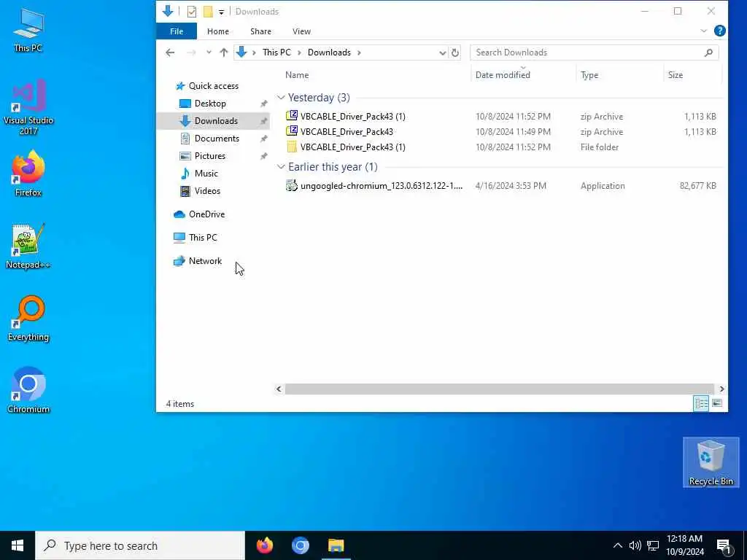
Task: Launch Firefox from desktop shortcut
Action: click(28, 174)
